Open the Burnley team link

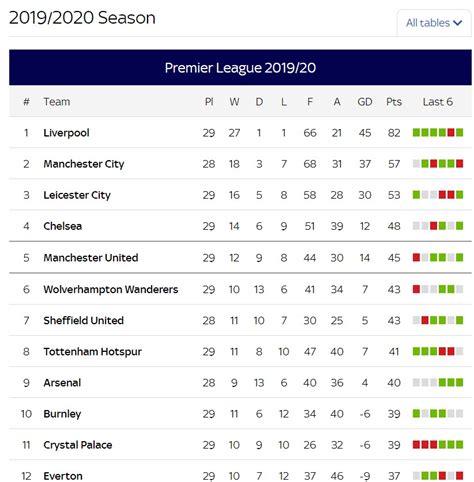62,414
